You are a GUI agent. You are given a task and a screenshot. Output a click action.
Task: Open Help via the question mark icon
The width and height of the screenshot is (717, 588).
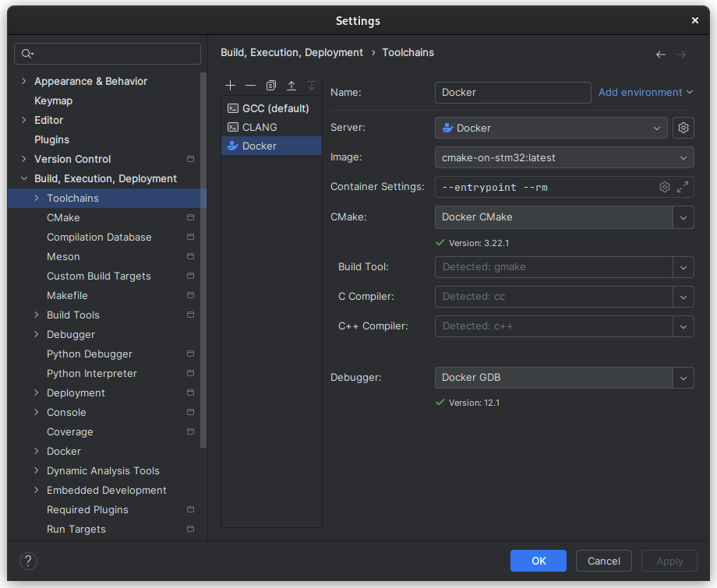tap(28, 561)
